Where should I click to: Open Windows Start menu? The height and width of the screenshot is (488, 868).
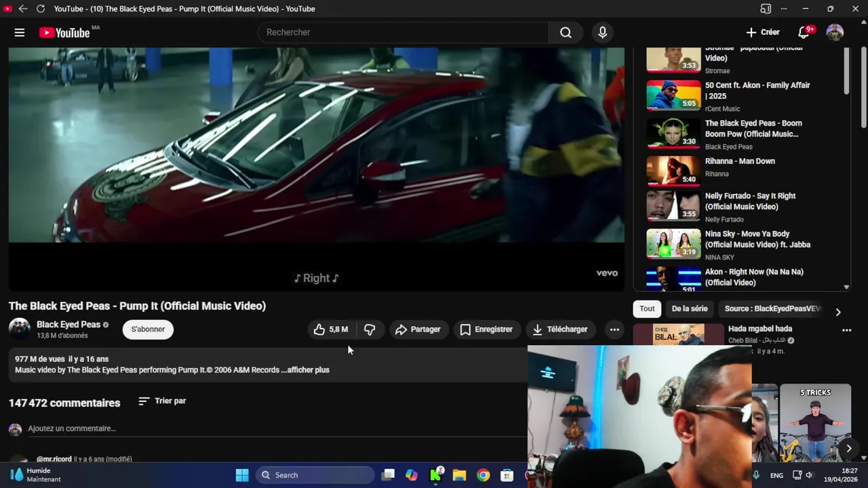241,475
